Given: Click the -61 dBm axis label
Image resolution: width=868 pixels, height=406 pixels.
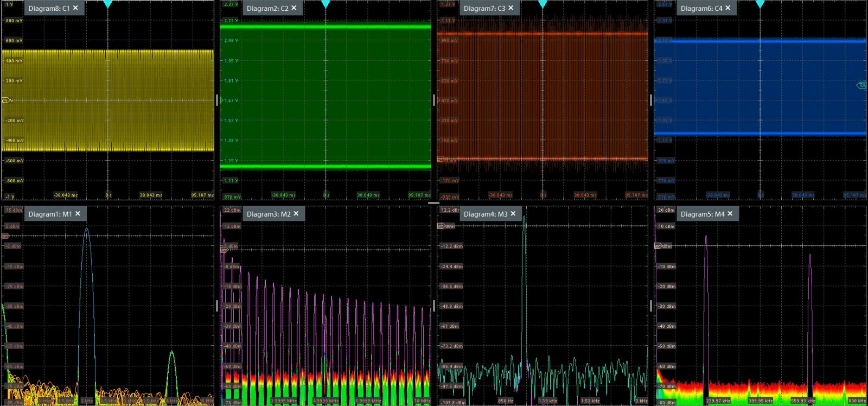Looking at the screenshot, I should tap(450, 326).
